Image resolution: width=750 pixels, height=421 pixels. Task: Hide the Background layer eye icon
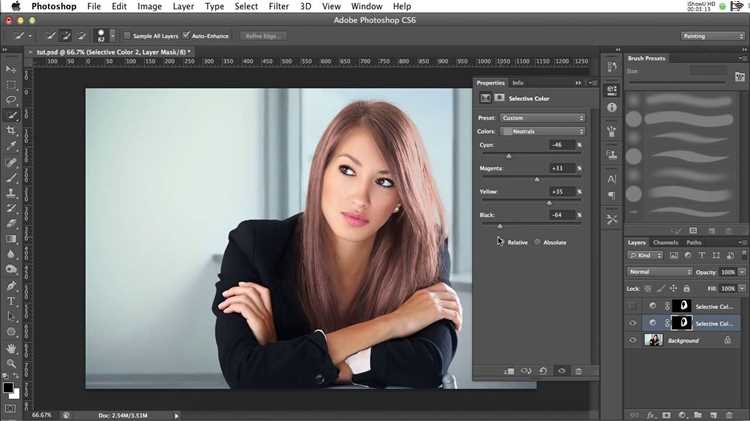click(633, 340)
